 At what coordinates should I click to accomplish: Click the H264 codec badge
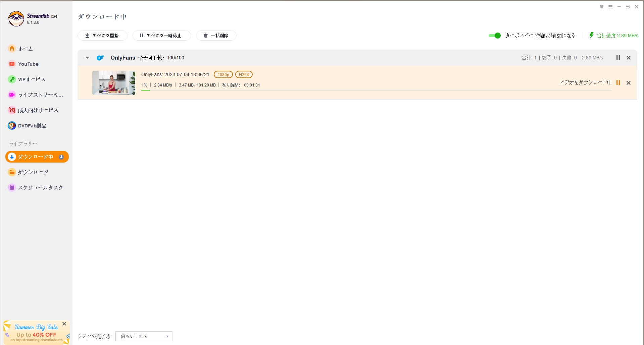(x=244, y=75)
